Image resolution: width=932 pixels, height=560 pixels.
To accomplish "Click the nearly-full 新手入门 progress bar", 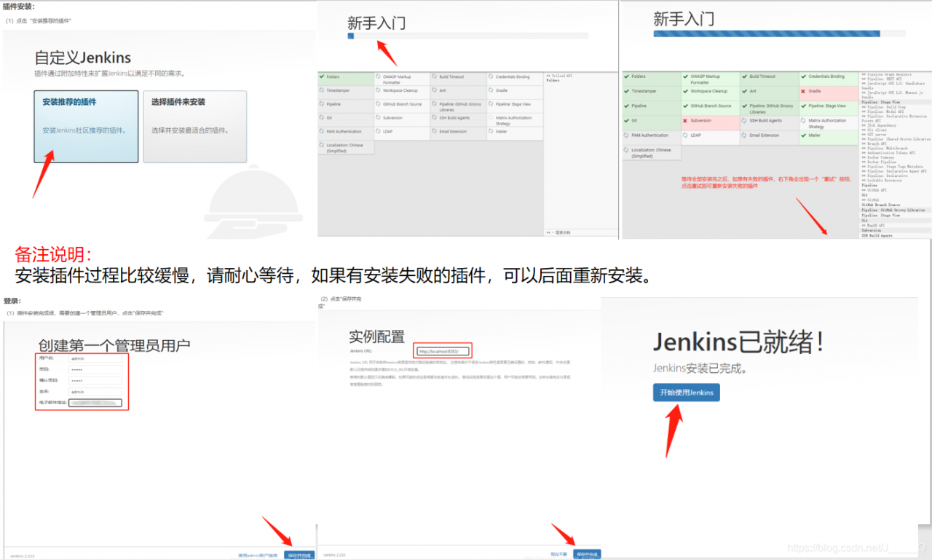I will point(779,33).
